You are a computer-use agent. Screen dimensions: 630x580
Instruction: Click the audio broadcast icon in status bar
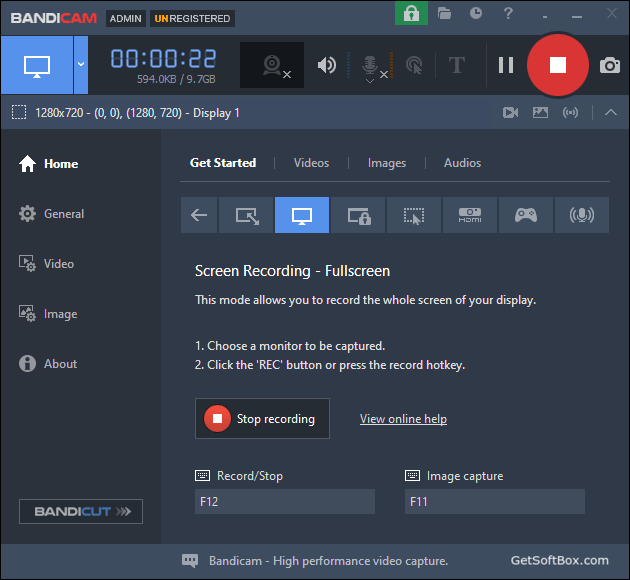[x=570, y=112]
